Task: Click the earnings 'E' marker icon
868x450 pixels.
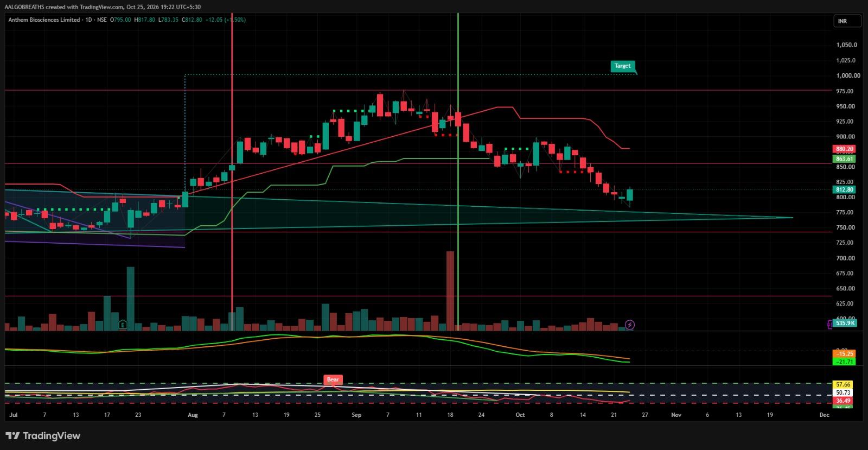Action: tap(123, 325)
